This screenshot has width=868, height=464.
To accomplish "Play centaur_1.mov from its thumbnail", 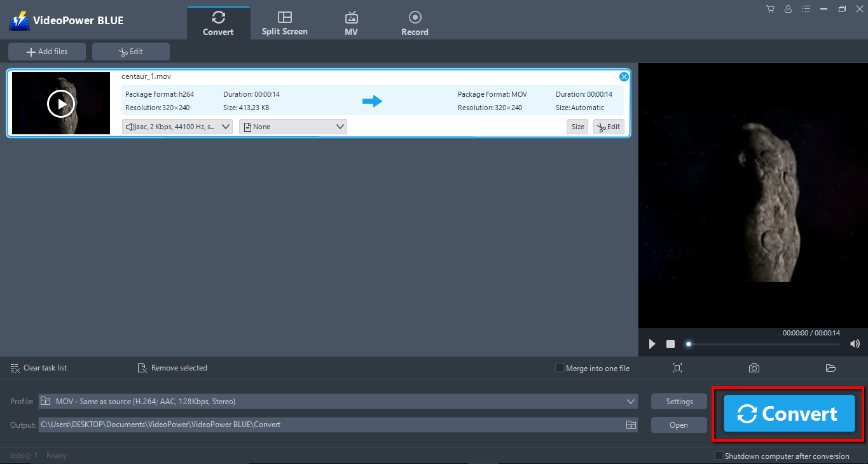I will pos(61,103).
